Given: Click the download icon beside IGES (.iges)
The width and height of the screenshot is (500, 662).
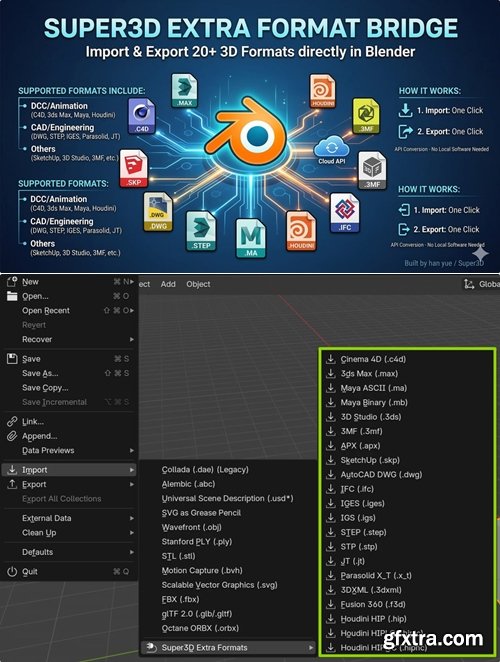Looking at the screenshot, I should pos(330,503).
